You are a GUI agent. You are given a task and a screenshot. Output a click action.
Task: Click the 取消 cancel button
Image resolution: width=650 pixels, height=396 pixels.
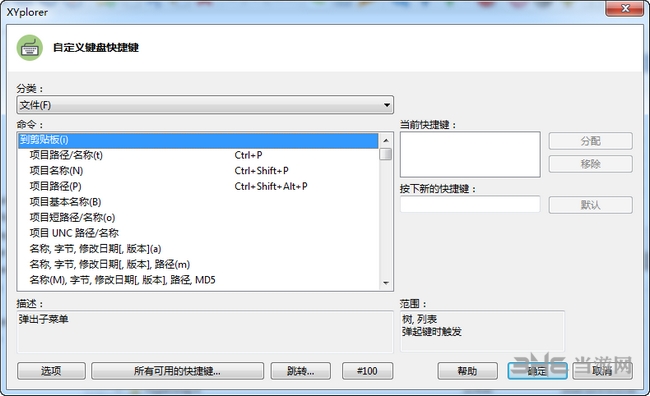tap(602, 371)
